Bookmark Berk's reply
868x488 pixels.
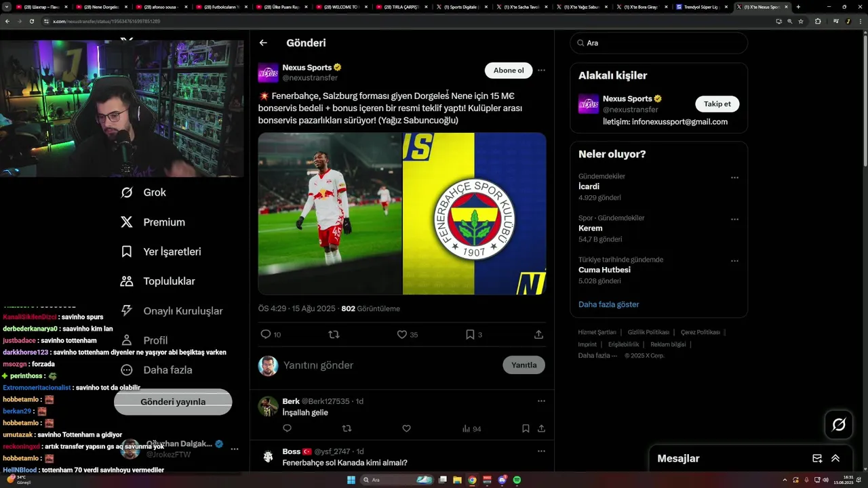coord(526,428)
